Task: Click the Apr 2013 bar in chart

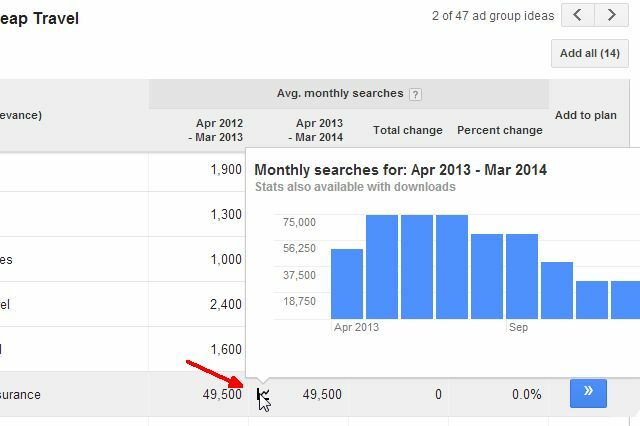Action: (347, 284)
